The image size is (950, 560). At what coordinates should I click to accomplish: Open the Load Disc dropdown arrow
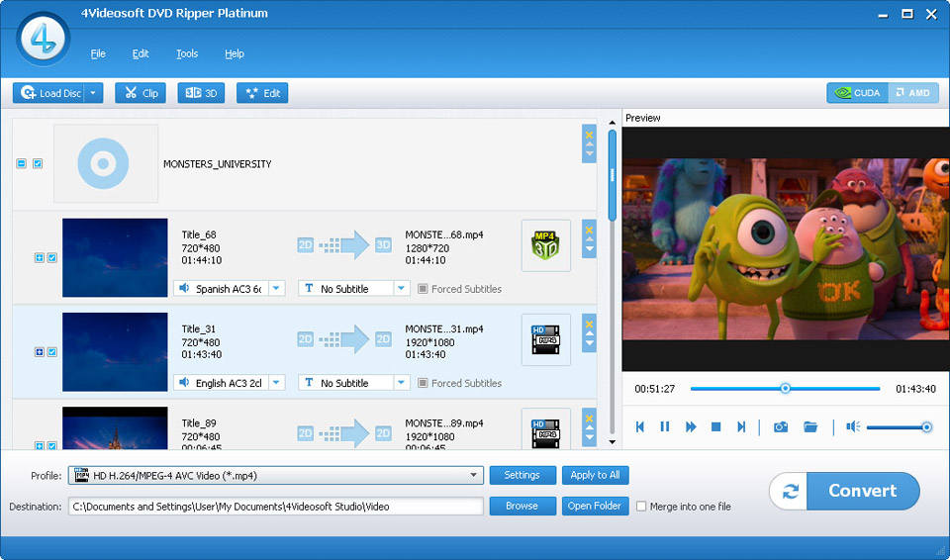point(93,93)
